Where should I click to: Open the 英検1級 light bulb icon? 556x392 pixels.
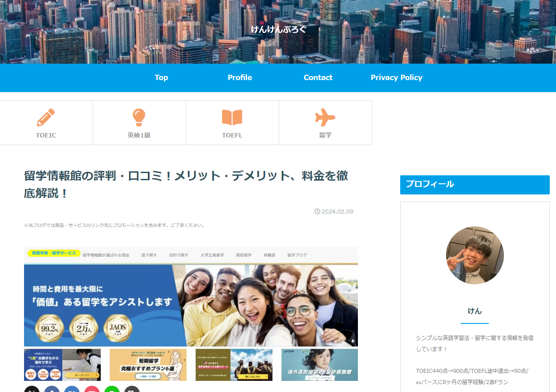pyautogui.click(x=139, y=117)
